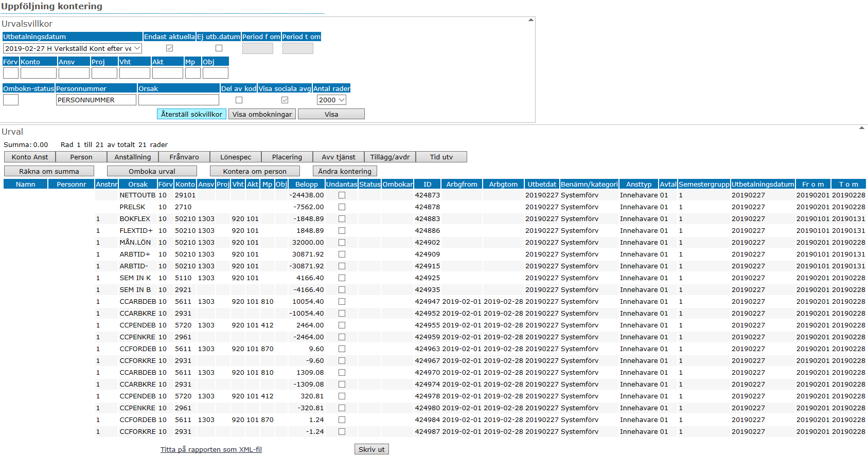The height and width of the screenshot is (457, 868).
Task: Collapse the Urval section arrow
Action: click(861, 128)
